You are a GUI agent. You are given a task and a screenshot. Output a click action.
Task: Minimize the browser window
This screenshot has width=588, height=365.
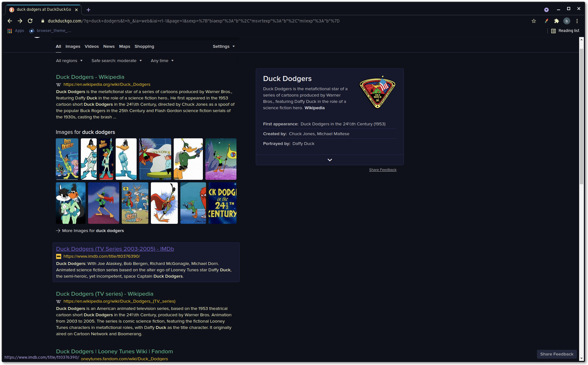pos(559,9)
